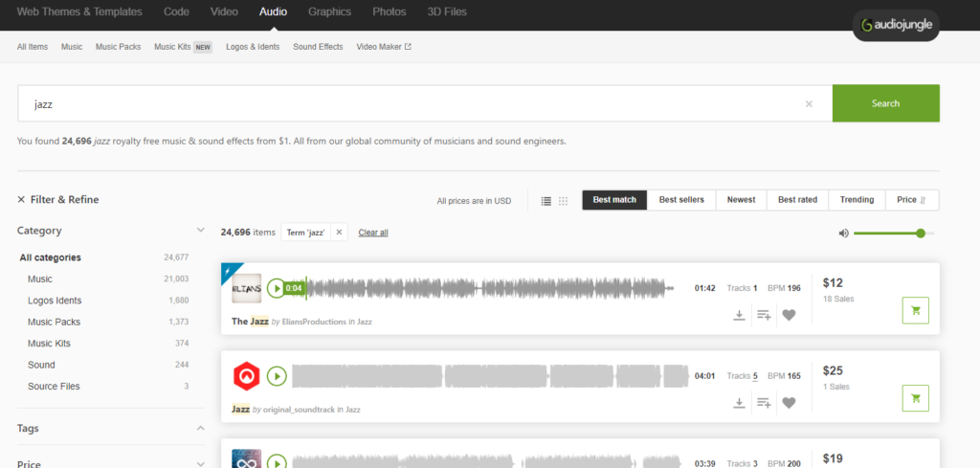Collapse the Category section

201,230
